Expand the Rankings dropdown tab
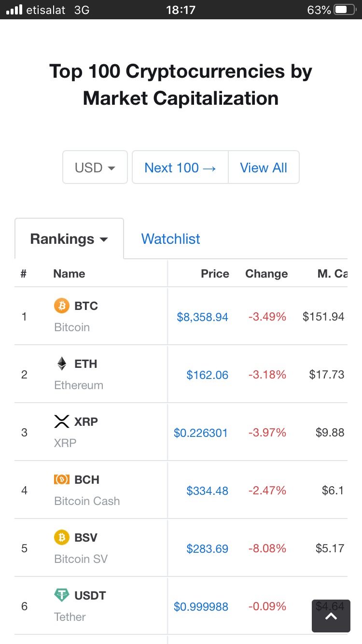 click(69, 239)
